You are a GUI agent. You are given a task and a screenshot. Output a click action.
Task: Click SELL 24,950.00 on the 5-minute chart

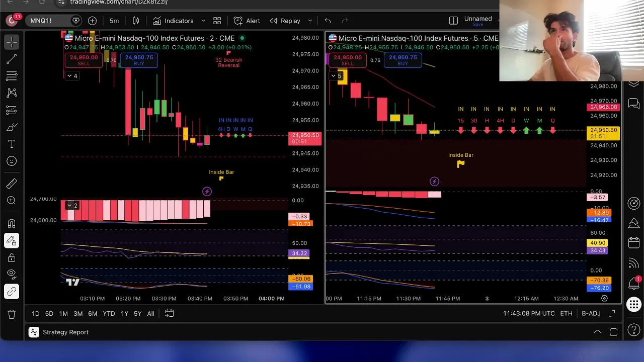pyautogui.click(x=348, y=60)
